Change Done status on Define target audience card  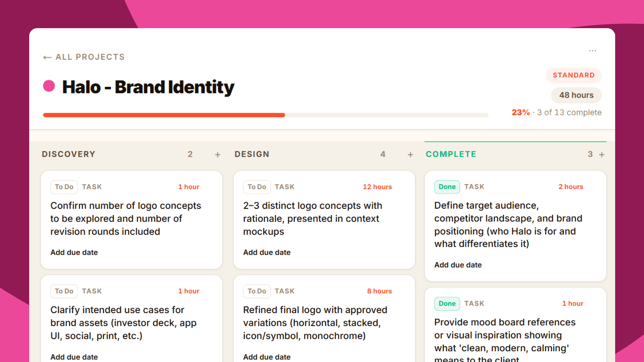[x=447, y=187]
